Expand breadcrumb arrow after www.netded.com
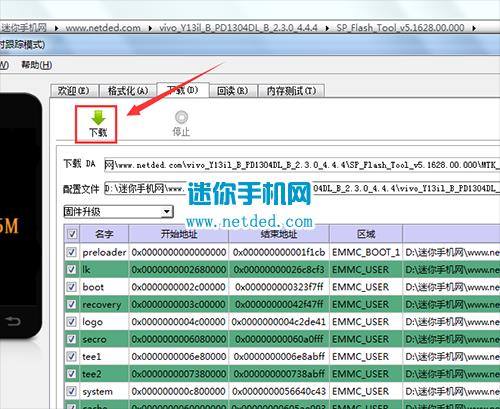500x409 pixels. pos(150,28)
